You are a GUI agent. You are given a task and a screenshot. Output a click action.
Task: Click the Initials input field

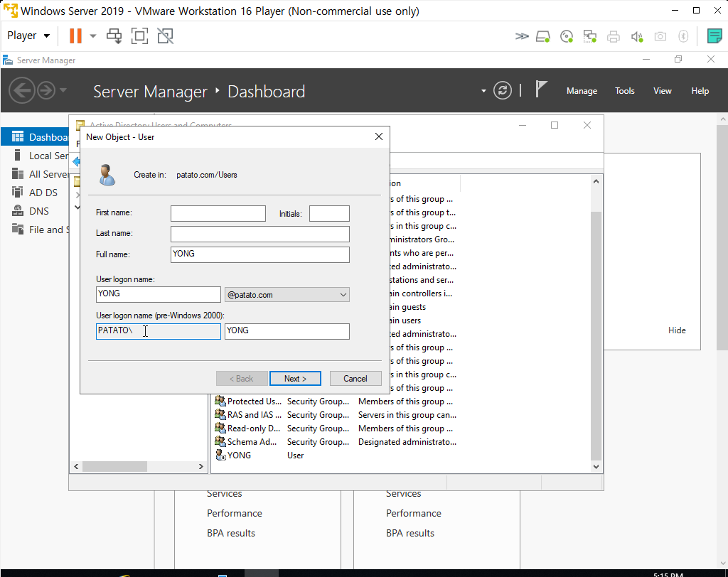pyautogui.click(x=329, y=213)
